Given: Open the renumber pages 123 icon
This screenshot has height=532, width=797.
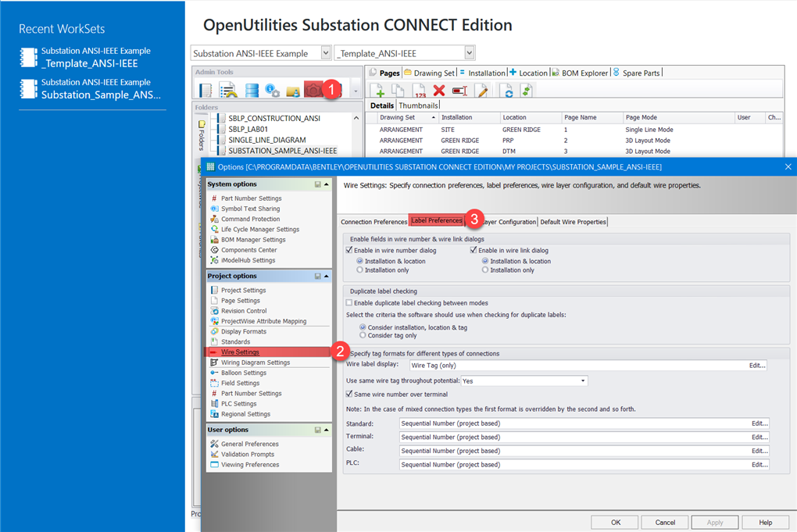Looking at the screenshot, I should (x=420, y=91).
